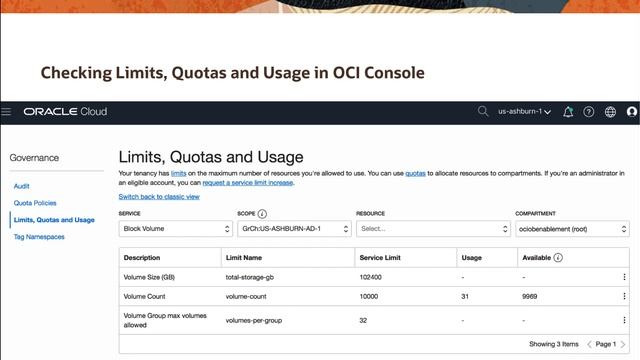Click the Scope info icon

[262, 213]
